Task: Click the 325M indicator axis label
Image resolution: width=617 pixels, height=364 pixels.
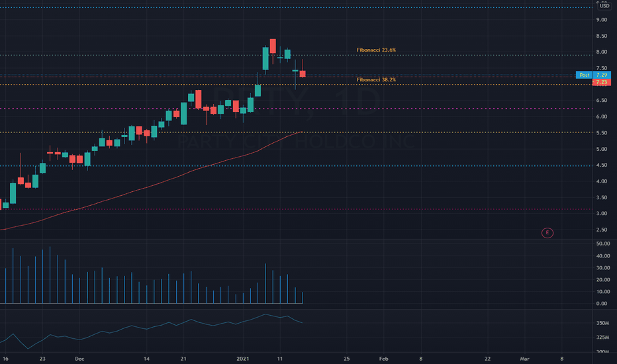Action: coord(602,338)
